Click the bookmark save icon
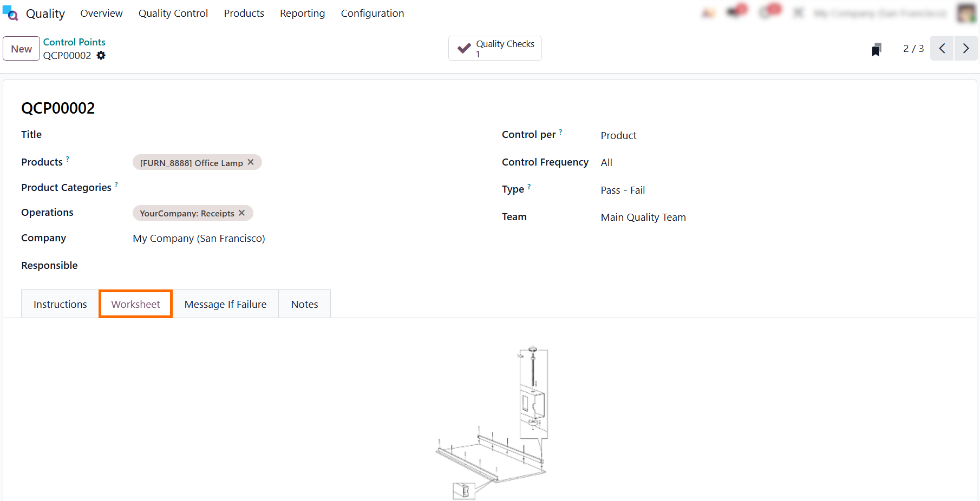Viewport: 980px width, 501px height. pos(877,49)
